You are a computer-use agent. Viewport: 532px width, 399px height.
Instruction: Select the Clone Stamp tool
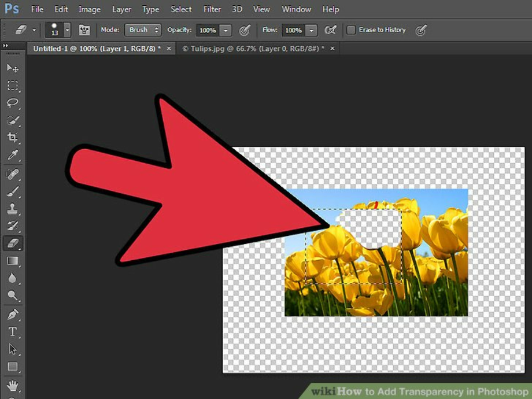coord(13,208)
